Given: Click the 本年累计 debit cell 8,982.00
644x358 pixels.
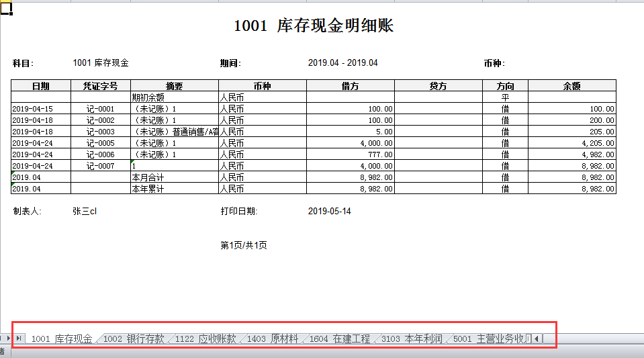Looking at the screenshot, I should coord(351,189).
